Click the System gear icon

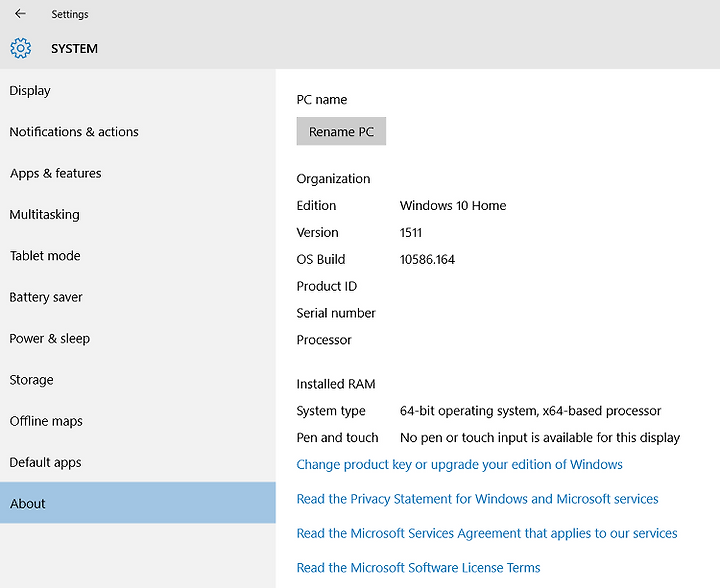21,48
